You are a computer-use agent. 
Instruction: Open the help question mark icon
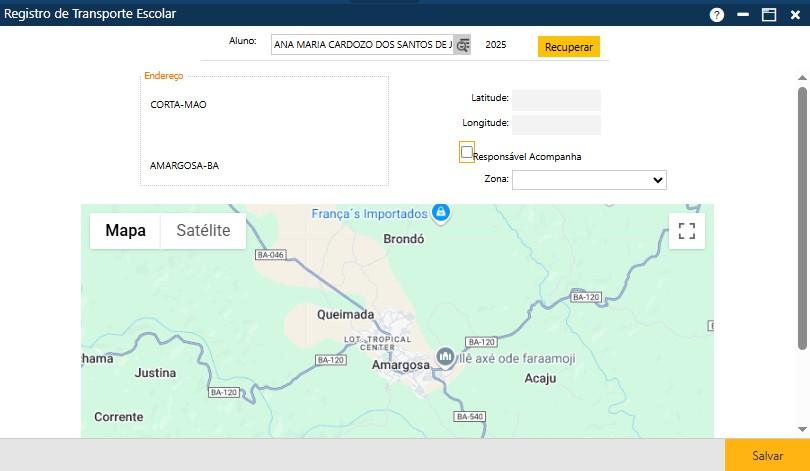click(717, 15)
